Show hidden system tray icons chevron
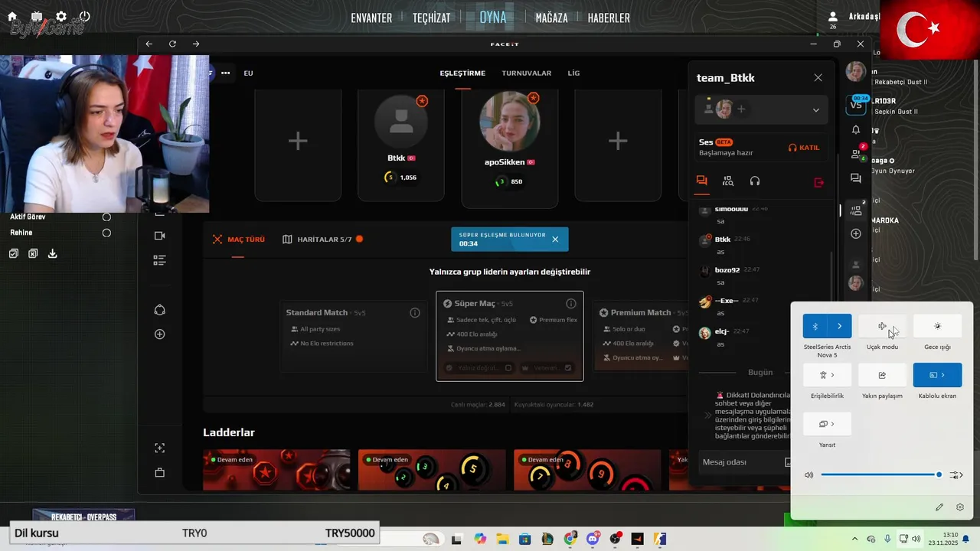Image resolution: width=980 pixels, height=551 pixels. point(854,539)
